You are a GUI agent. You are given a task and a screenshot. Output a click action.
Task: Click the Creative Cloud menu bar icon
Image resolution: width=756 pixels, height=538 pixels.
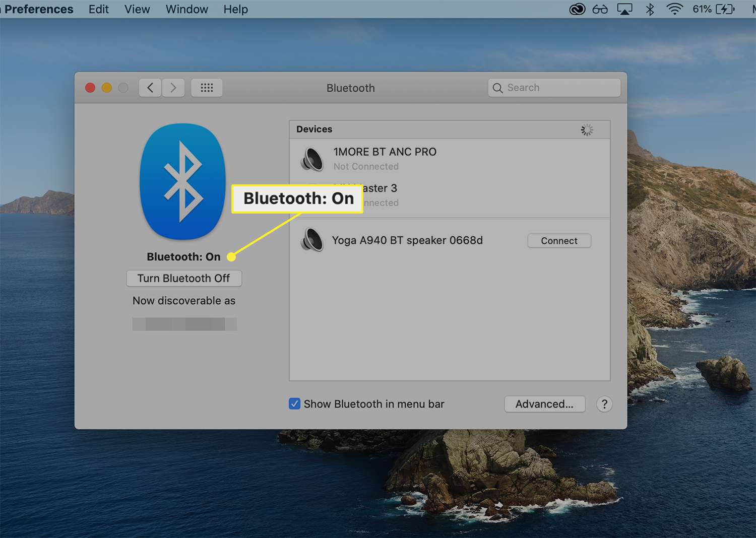coord(577,9)
